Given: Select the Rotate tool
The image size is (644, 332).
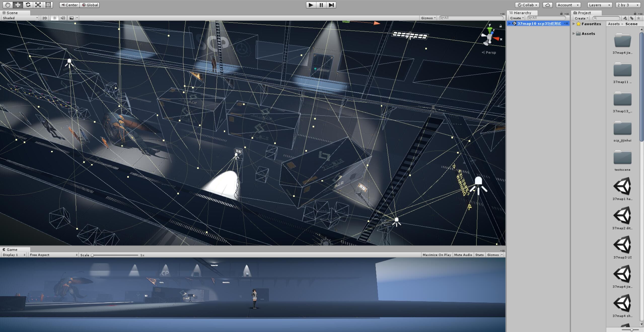Looking at the screenshot, I should pos(28,5).
